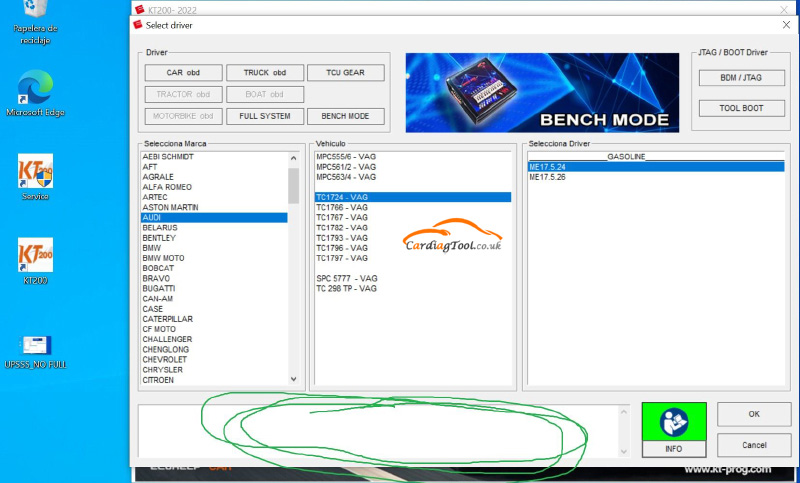Select the TRUCK obd driver button

[x=264, y=73]
